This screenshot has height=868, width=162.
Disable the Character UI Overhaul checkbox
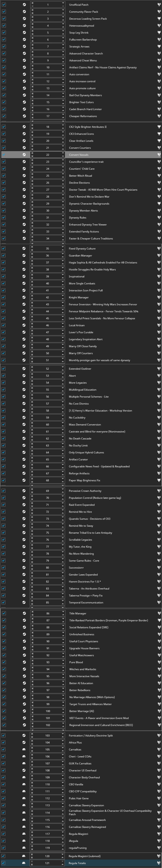tap(3, 770)
